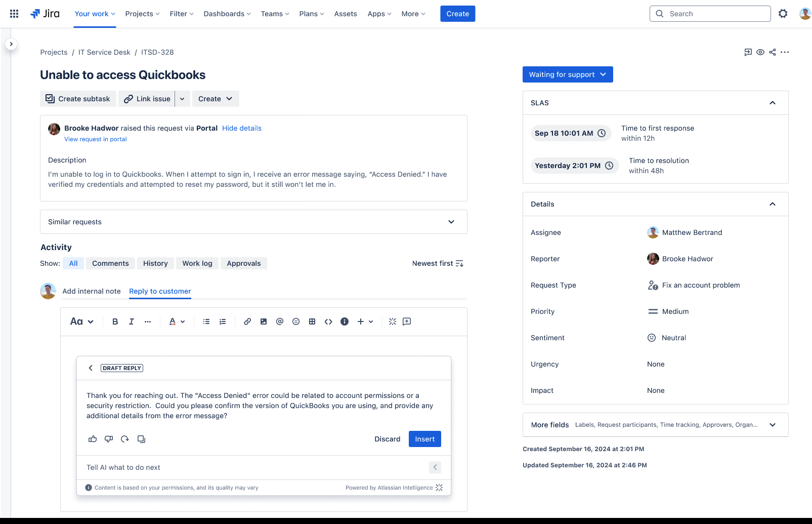The width and height of the screenshot is (812, 524).
Task: Open the Waiting for support status dropdown
Action: 568,74
